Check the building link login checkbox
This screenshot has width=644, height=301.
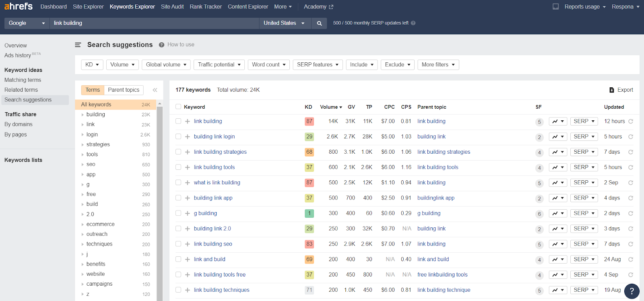[x=178, y=136]
